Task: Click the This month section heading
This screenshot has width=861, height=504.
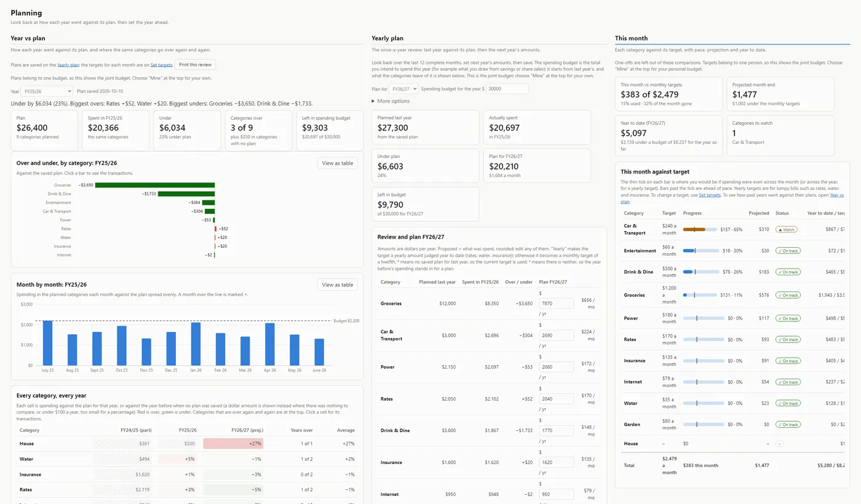Action: point(632,38)
